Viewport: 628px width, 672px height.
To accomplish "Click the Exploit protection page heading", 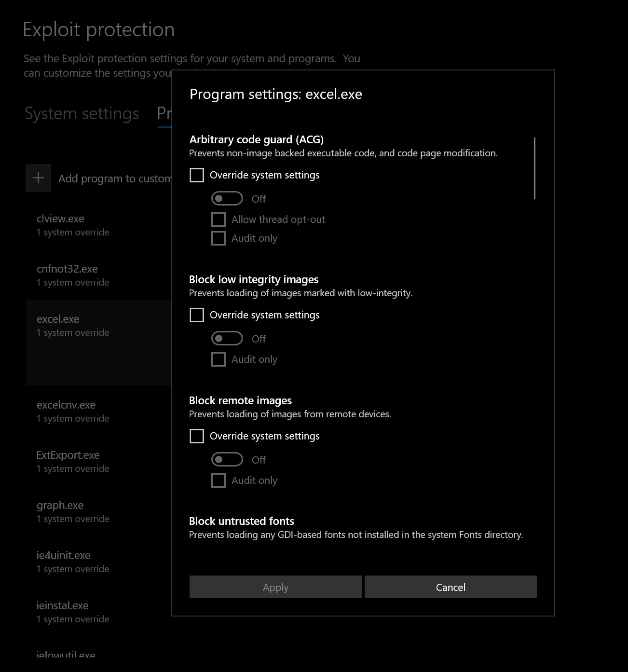I will click(99, 29).
